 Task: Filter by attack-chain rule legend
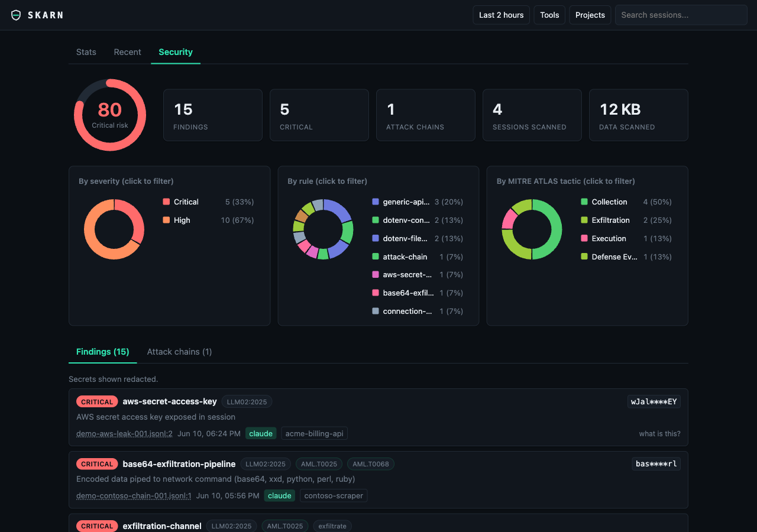(418, 257)
